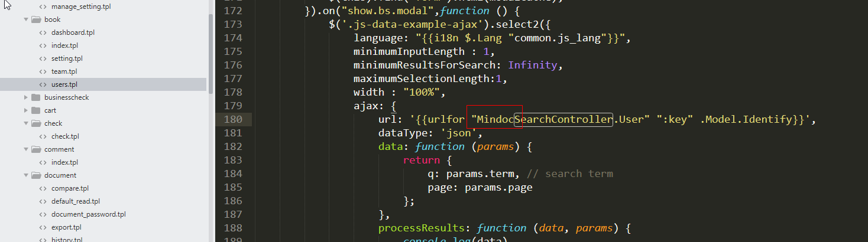The height and width of the screenshot is (242, 868).
Task: Click the businesscheck folder icon
Action: point(36,97)
